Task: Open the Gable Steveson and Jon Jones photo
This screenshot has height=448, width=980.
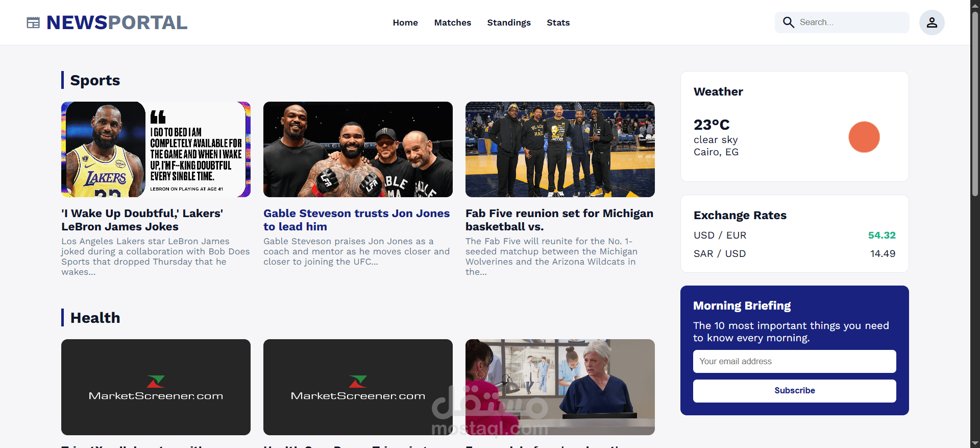Action: 358,149
